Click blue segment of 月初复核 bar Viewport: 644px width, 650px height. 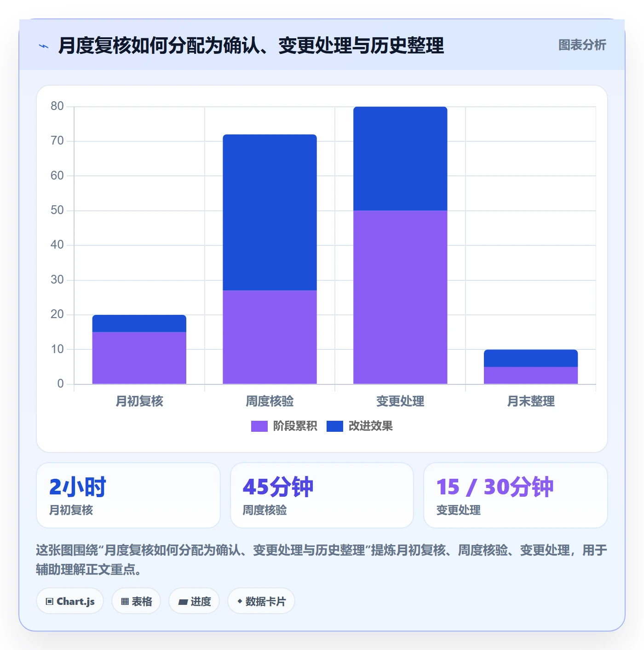coord(139,324)
